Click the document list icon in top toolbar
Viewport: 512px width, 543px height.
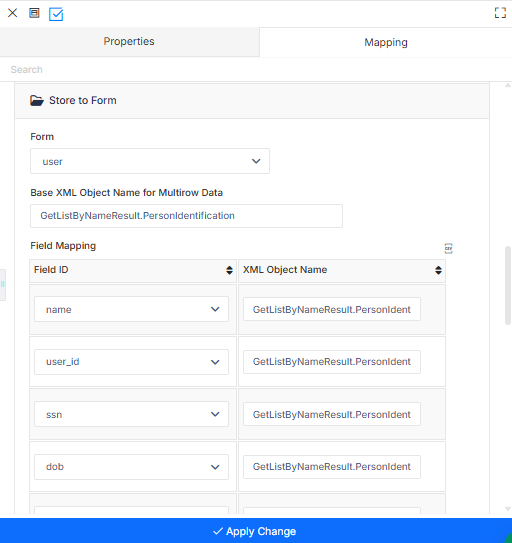coord(34,13)
